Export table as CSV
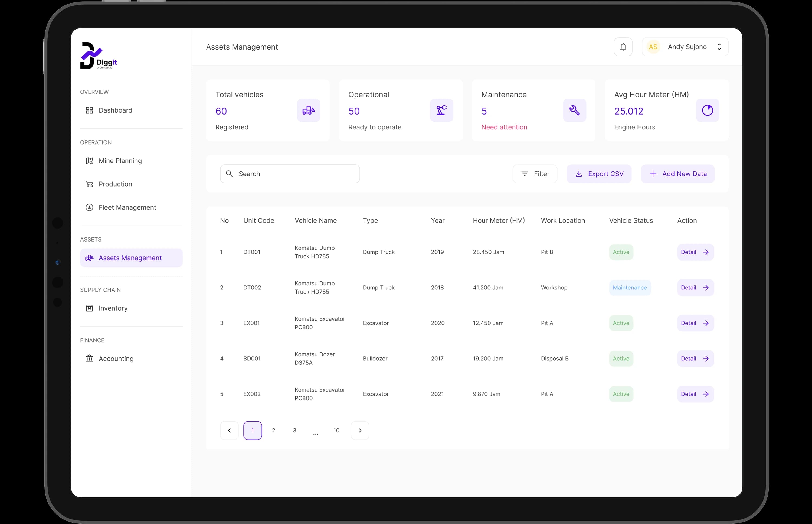The image size is (812, 524). click(599, 174)
